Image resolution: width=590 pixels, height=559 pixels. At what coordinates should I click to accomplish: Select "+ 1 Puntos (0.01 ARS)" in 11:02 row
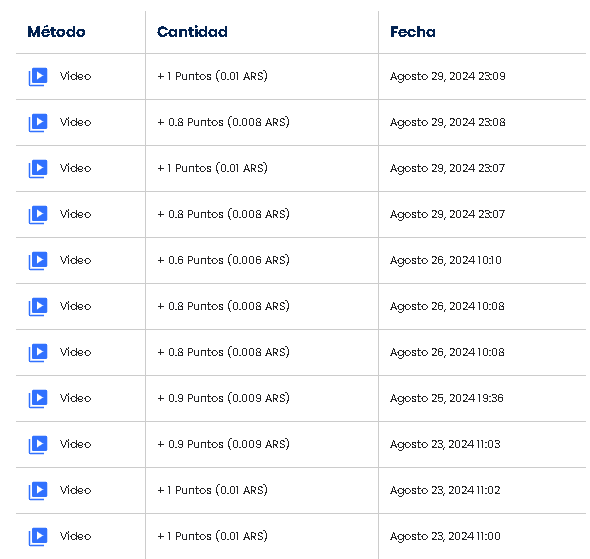coord(213,490)
